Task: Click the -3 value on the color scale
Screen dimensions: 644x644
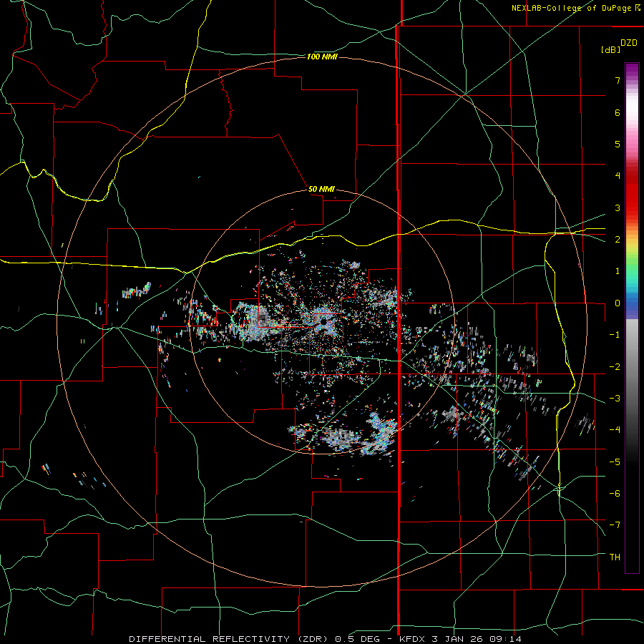Action: click(x=615, y=398)
